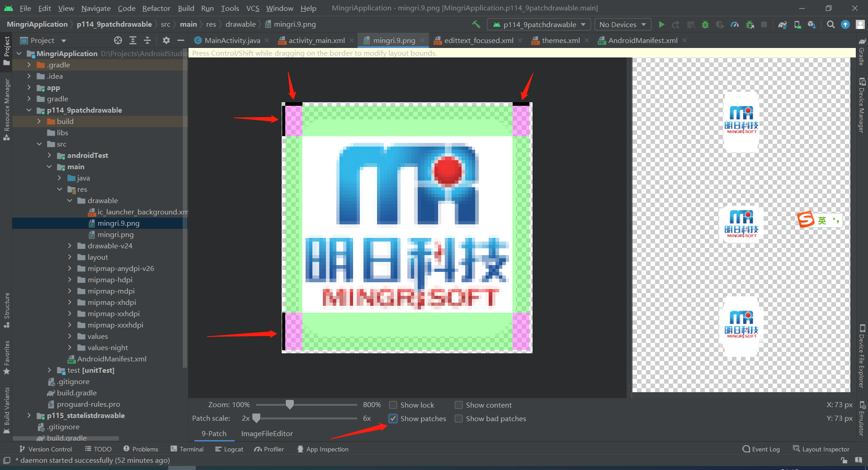This screenshot has width=868, height=470.
Task: Open the No Devices dropdown
Action: coord(623,24)
